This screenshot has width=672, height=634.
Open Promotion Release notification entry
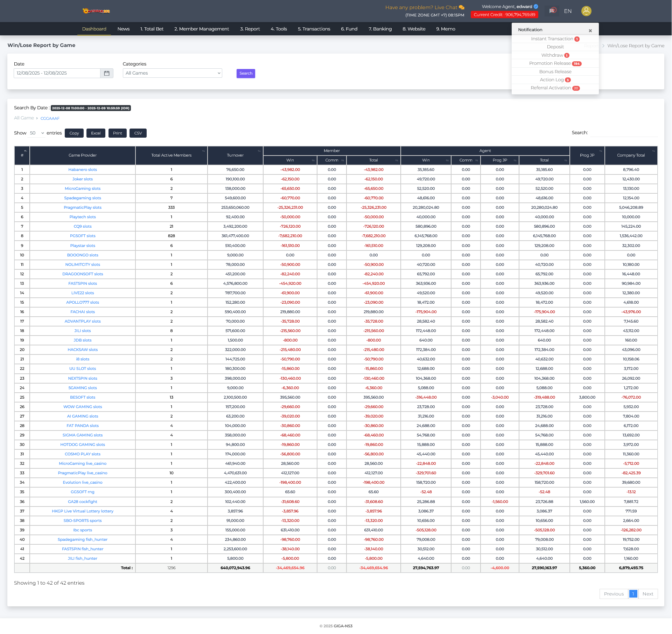click(550, 63)
